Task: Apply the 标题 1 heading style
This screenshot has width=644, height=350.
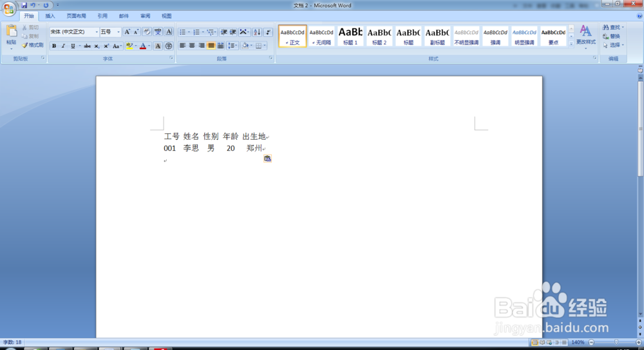Action: pos(350,36)
